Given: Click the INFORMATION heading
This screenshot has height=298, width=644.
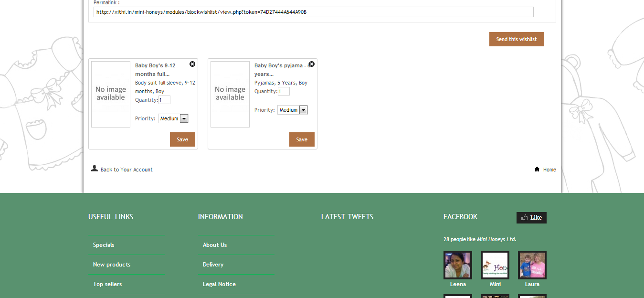Looking at the screenshot, I should [x=221, y=217].
